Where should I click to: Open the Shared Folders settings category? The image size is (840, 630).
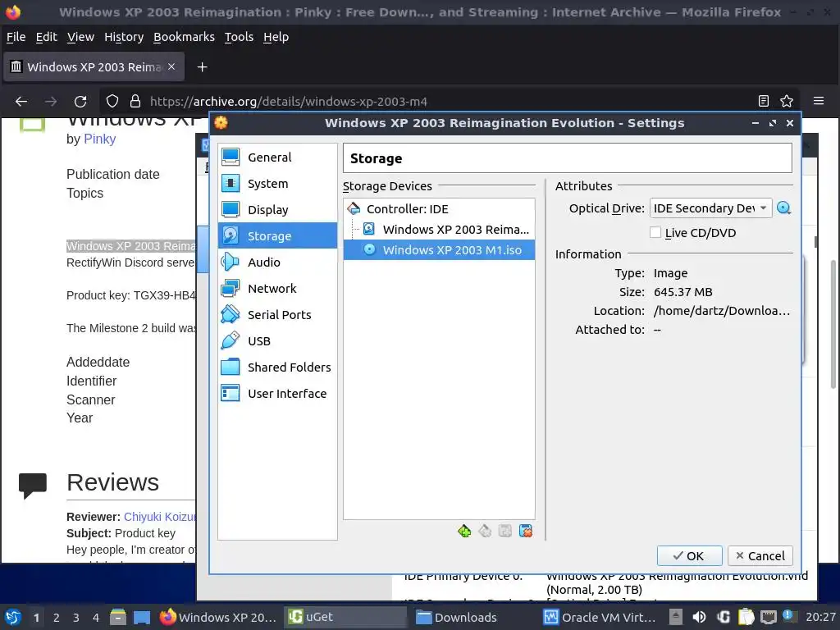(x=277, y=367)
